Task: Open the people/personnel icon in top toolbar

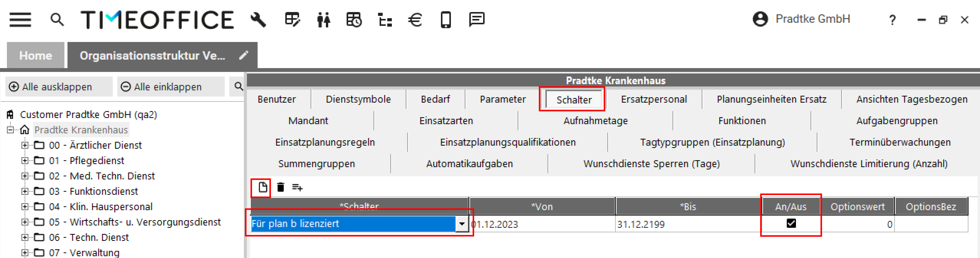Action: (323, 19)
